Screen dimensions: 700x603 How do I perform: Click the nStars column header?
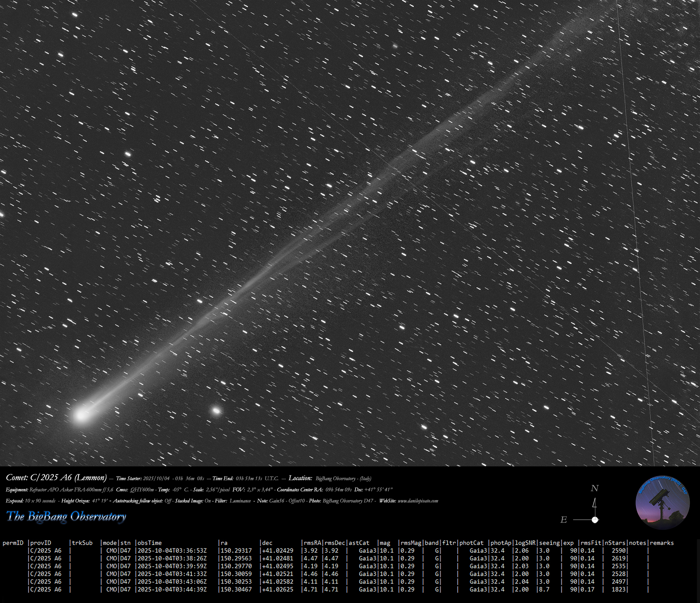(x=615, y=543)
